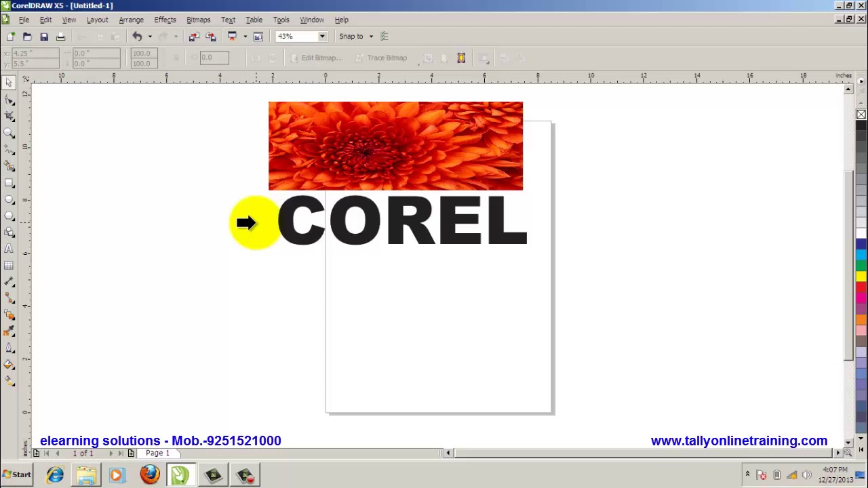Import a file
The width and height of the screenshot is (868, 488).
point(194,37)
